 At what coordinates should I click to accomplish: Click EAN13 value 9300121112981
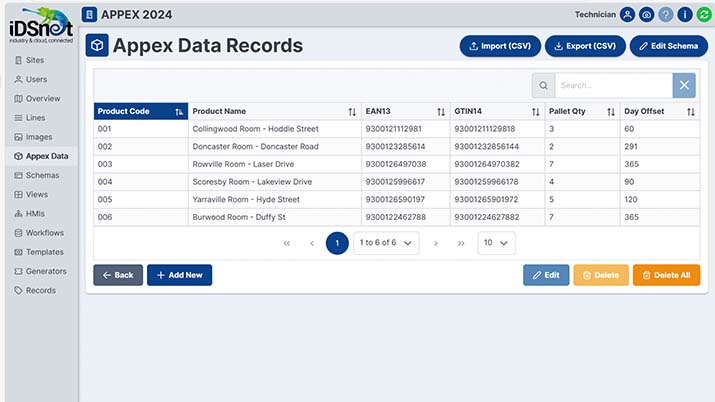tap(393, 129)
